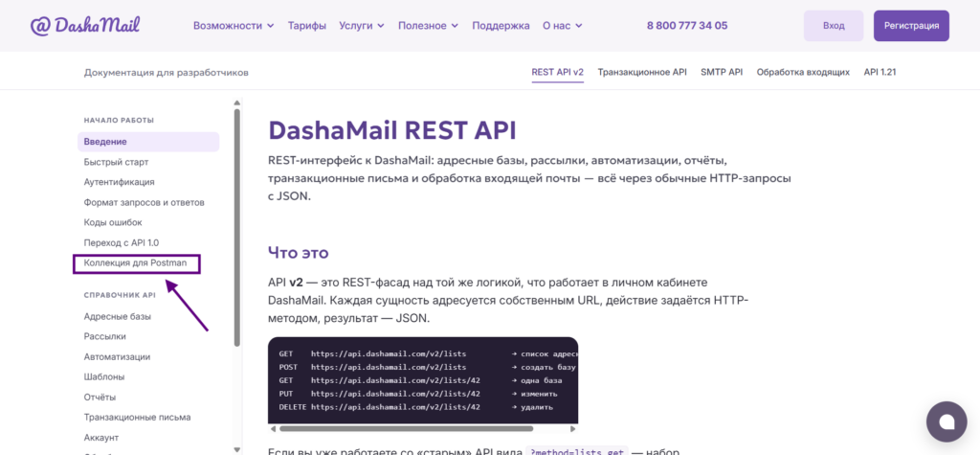The width and height of the screenshot is (980, 455).
Task: Click the POST lists code line
Action: 428,368
